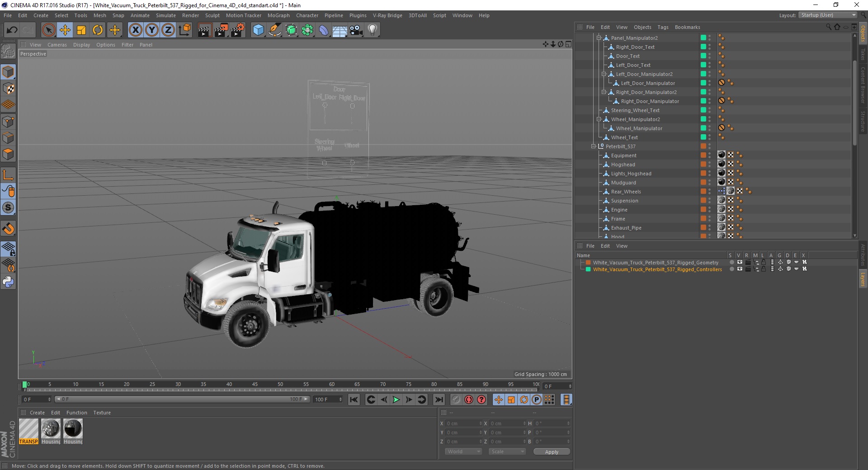Open the Layout Startup dropdown
This screenshot has height=470, width=868.
click(x=827, y=15)
